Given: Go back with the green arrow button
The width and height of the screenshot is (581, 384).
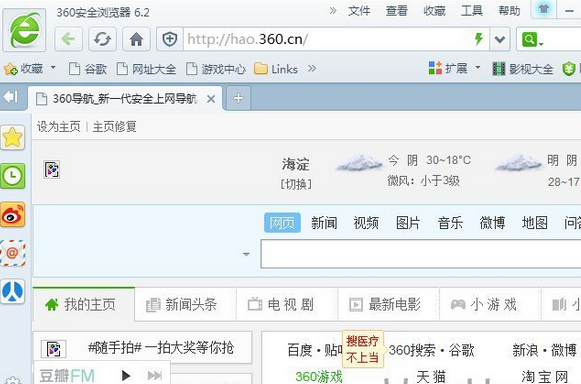Looking at the screenshot, I should [69, 39].
